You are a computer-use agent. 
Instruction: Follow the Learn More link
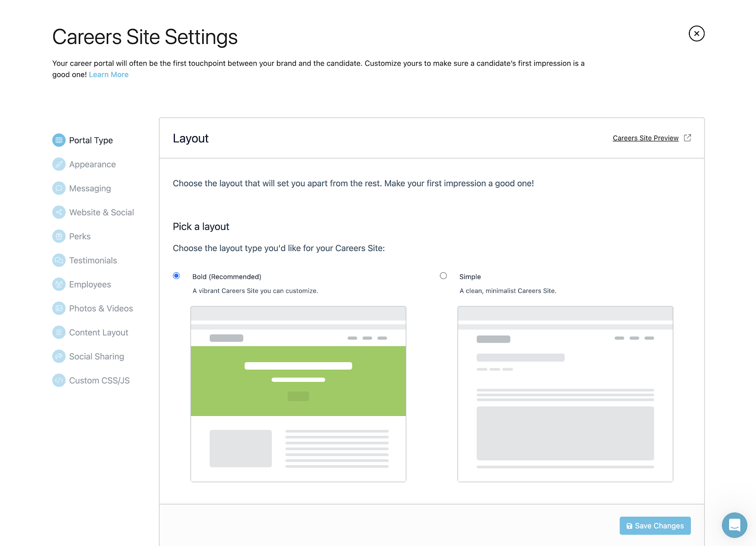[109, 75]
